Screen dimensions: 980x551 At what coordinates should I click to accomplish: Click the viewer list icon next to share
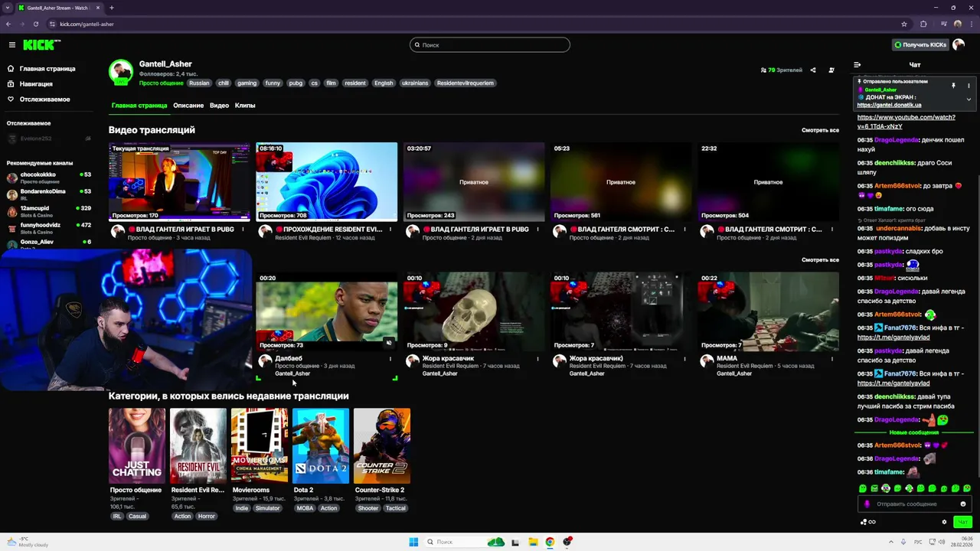point(831,70)
